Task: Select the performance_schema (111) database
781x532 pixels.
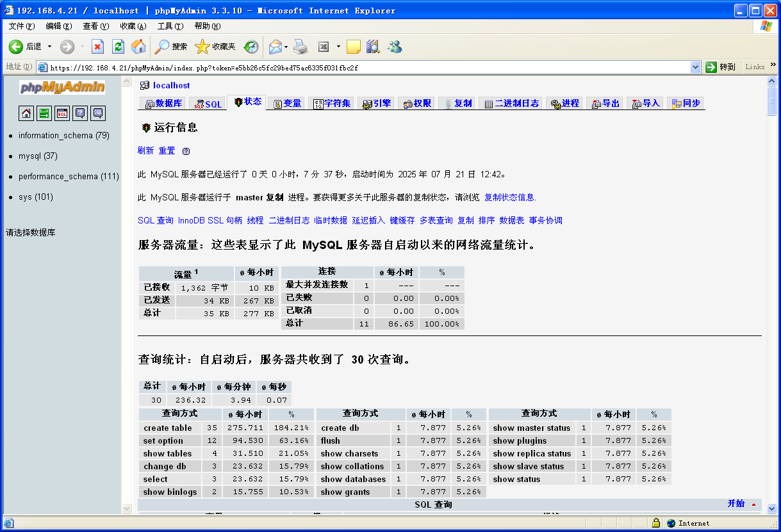Action: pyautogui.click(x=69, y=177)
